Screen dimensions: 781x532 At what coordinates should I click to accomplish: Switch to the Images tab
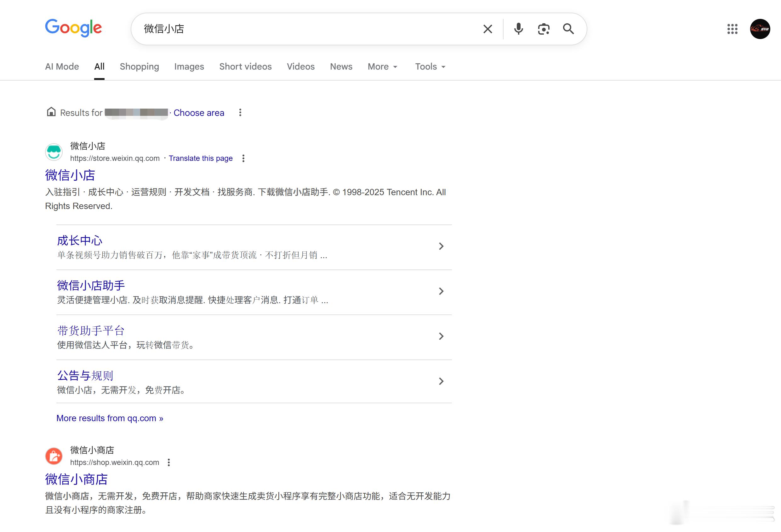[x=189, y=66]
